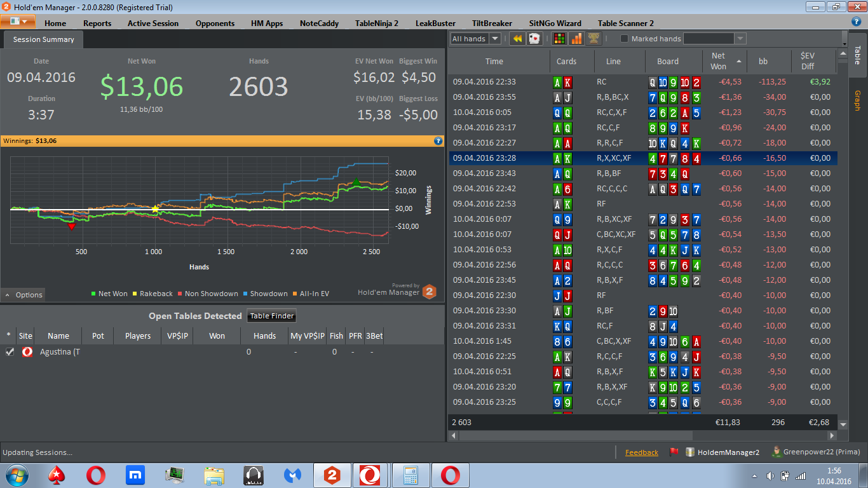Open the LeakBuster tab
Viewport: 868px width, 488px height.
(435, 23)
